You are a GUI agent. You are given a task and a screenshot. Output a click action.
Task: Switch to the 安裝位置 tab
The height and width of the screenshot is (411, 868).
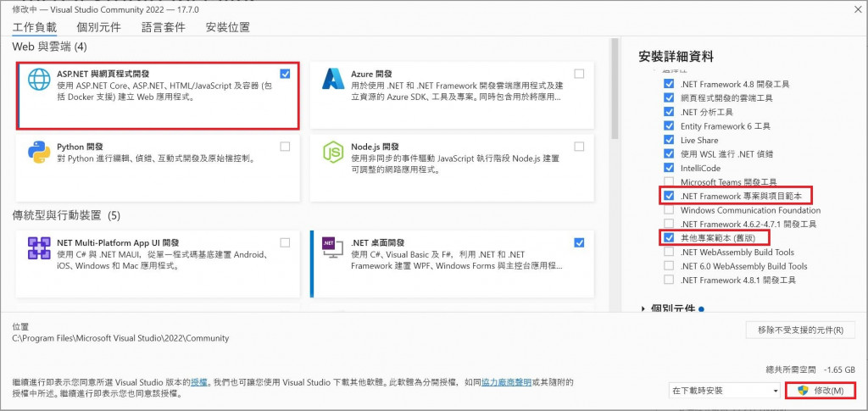point(227,27)
